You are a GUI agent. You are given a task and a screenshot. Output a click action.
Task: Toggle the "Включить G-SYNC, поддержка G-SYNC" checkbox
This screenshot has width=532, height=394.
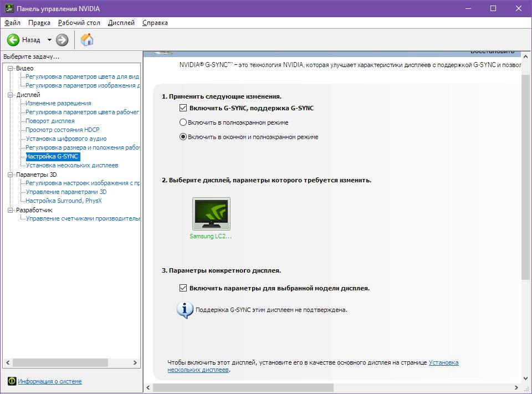pos(183,108)
